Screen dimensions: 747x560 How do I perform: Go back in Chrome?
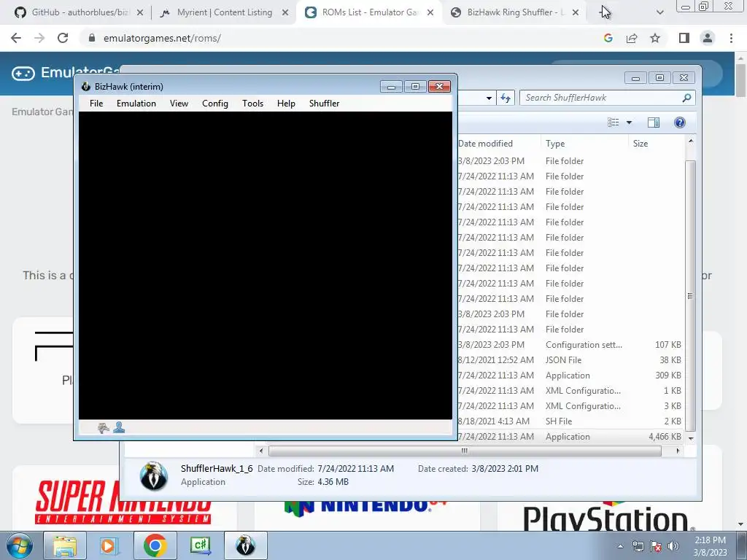click(x=16, y=38)
